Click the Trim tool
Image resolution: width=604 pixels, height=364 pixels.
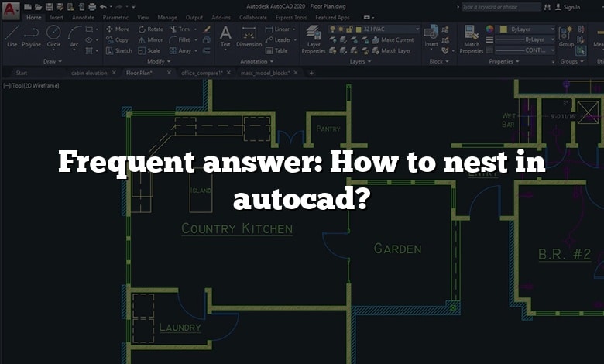[x=180, y=29]
